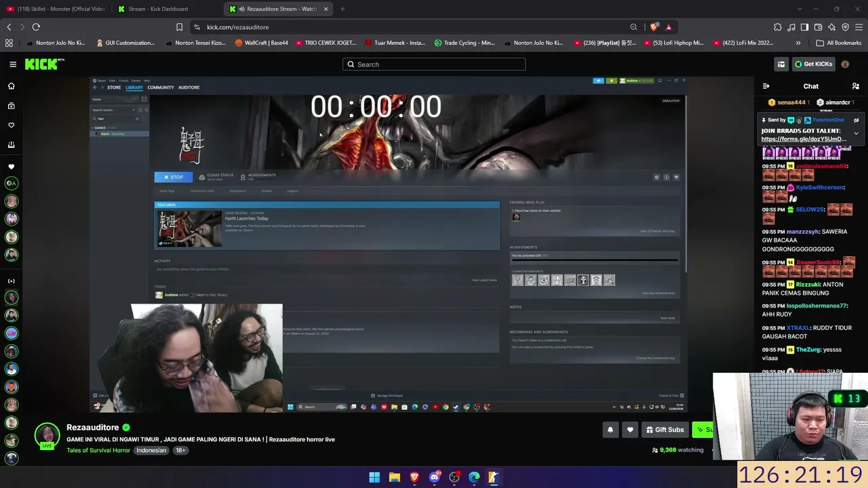
Task: Toggle stream notifications with the bell button
Action: (x=610, y=430)
